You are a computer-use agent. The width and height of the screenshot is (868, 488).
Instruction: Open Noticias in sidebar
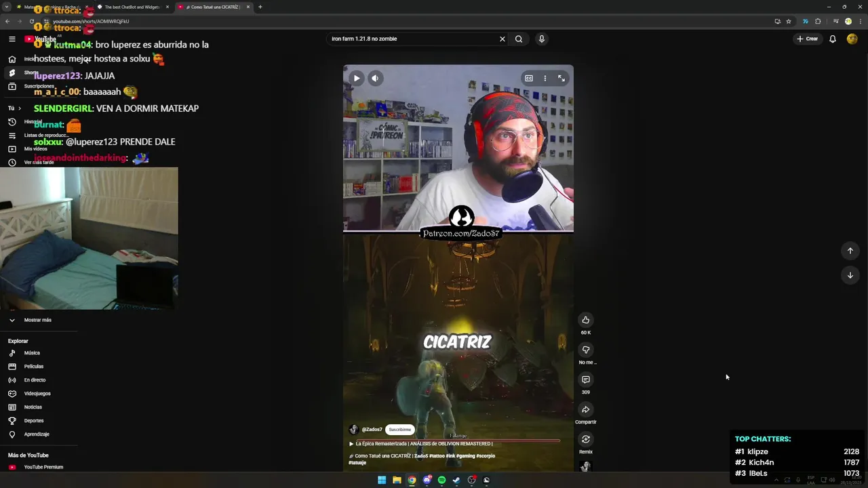(33, 407)
